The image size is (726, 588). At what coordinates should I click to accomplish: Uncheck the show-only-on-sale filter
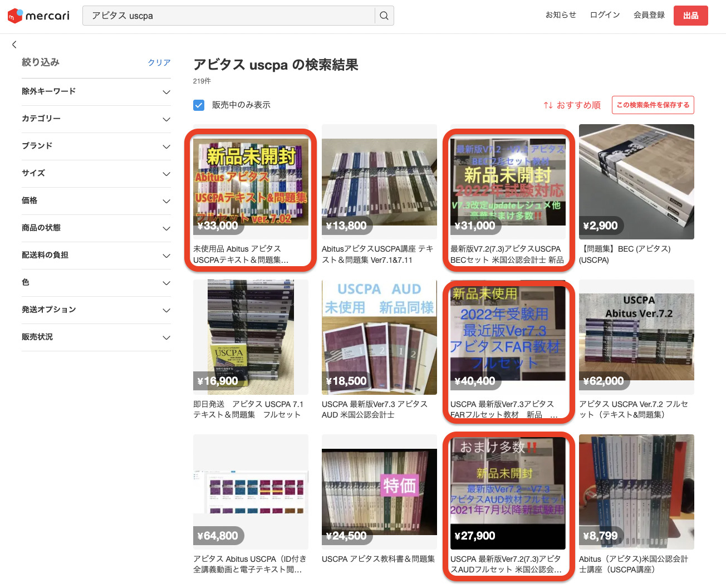(x=199, y=105)
